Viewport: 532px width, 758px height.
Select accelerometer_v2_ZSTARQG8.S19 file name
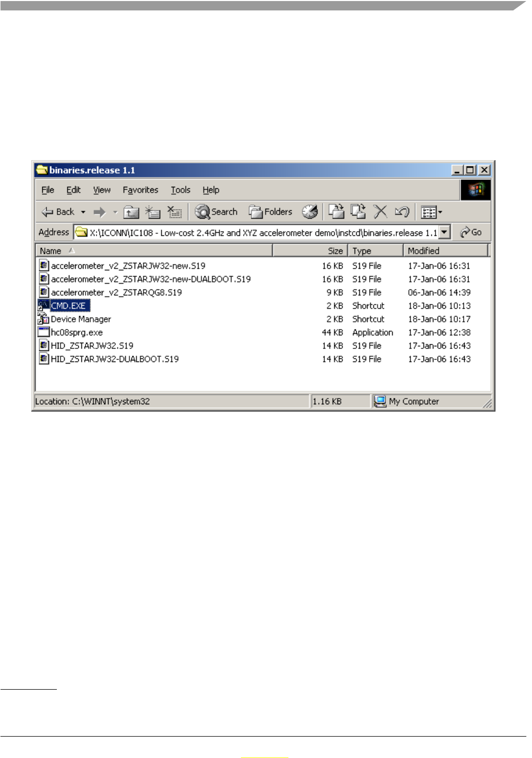(116, 293)
